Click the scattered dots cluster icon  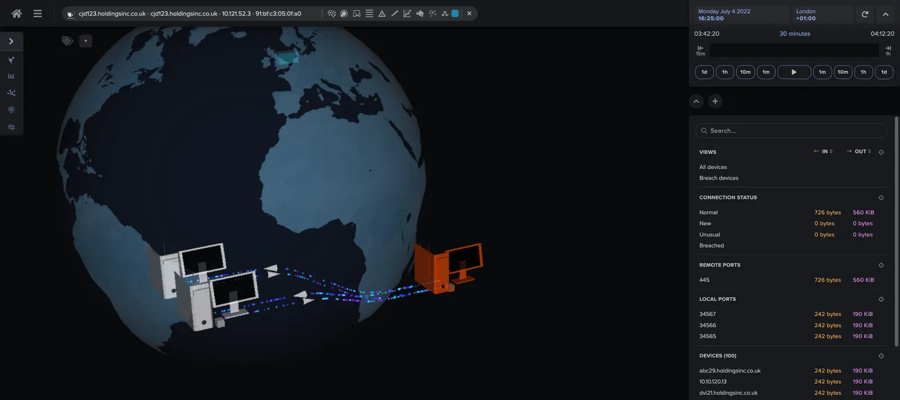432,13
